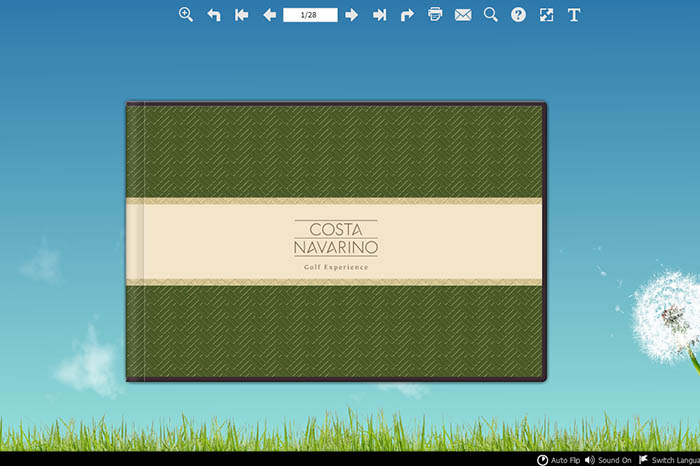Toggle Sound On
700x466 pixels.
pos(608,460)
